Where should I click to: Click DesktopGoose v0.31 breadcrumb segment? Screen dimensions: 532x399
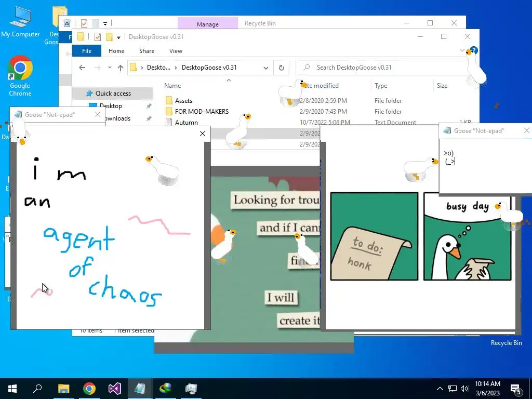(x=209, y=68)
